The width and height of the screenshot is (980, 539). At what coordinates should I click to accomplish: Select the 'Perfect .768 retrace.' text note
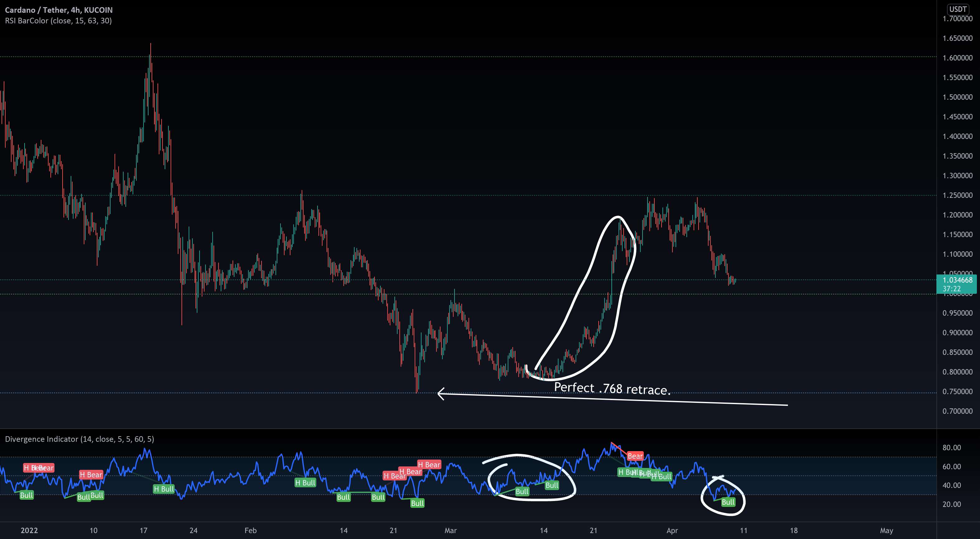pyautogui.click(x=612, y=389)
